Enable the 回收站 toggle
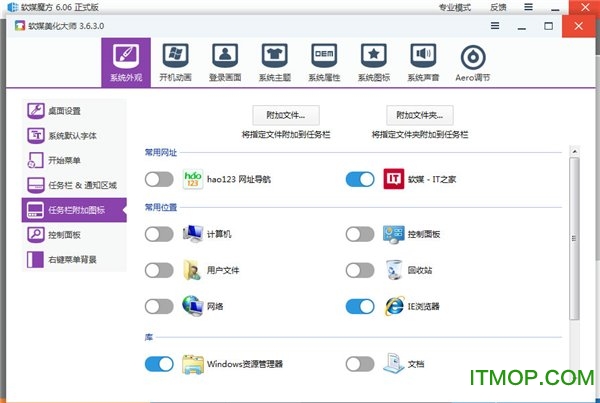Screen dimensions: 600x403 point(360,270)
